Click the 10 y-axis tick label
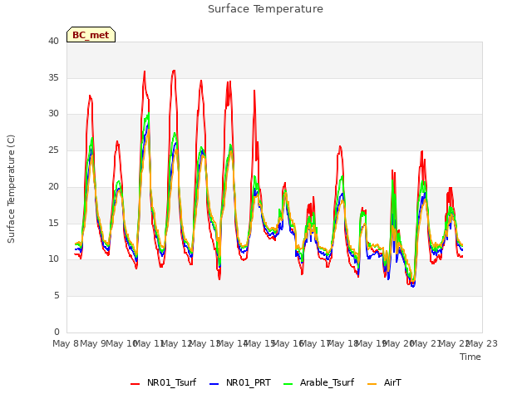532x399 pixels. (53, 259)
